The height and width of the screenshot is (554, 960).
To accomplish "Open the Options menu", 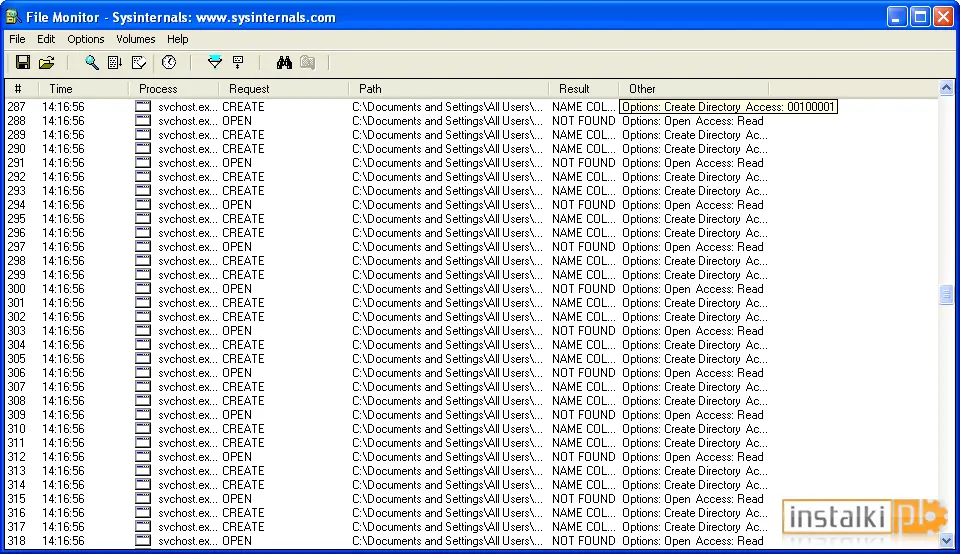I will (x=86, y=39).
